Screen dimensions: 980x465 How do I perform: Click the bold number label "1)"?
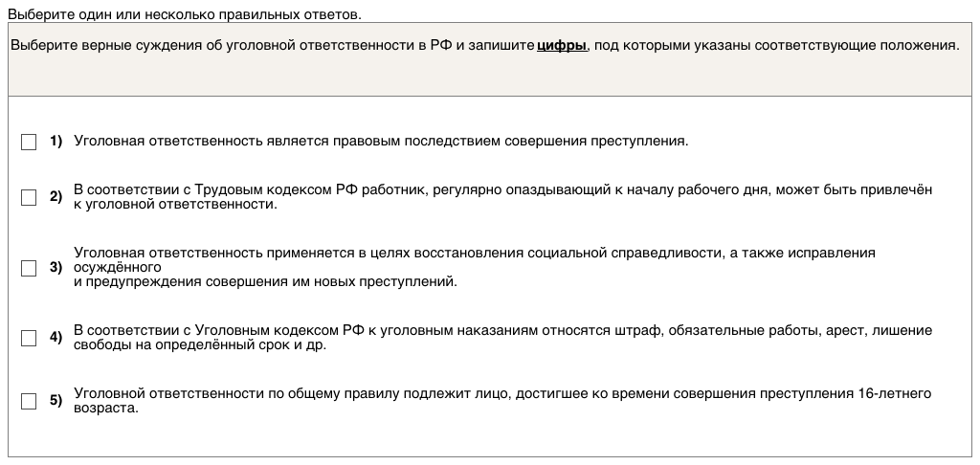point(56,142)
